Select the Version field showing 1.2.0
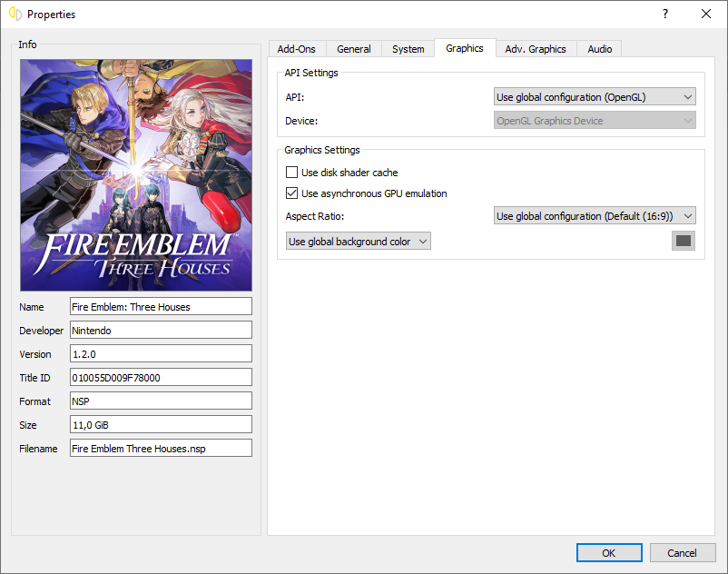Image resolution: width=728 pixels, height=574 pixels. (x=161, y=354)
